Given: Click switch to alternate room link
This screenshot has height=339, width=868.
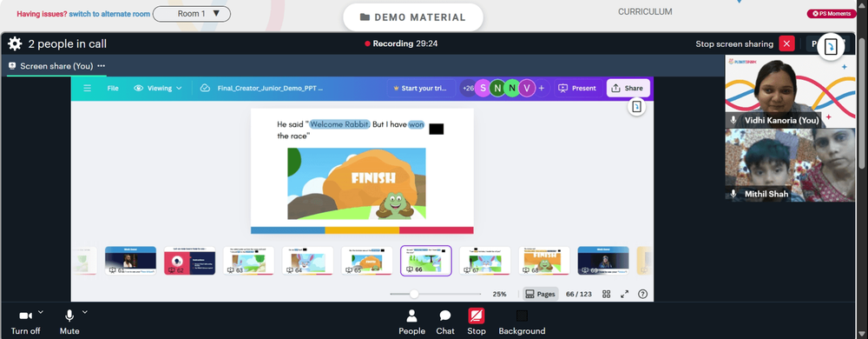Looking at the screenshot, I should point(109,14).
